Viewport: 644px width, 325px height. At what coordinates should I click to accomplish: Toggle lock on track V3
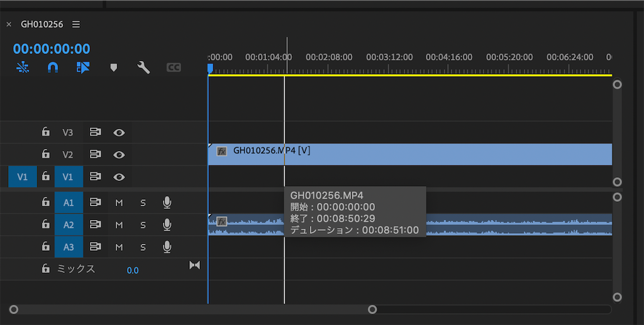pos(45,132)
